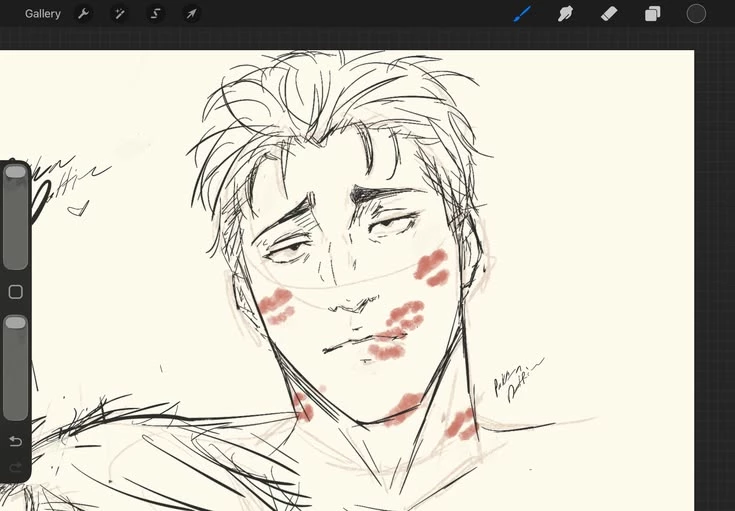The image size is (735, 511).
Task: Click the signature beside the neck
Action: [518, 381]
